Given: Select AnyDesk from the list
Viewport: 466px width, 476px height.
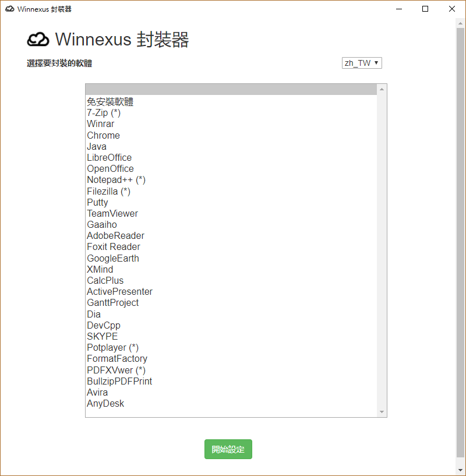Looking at the screenshot, I should click(x=231, y=403).
